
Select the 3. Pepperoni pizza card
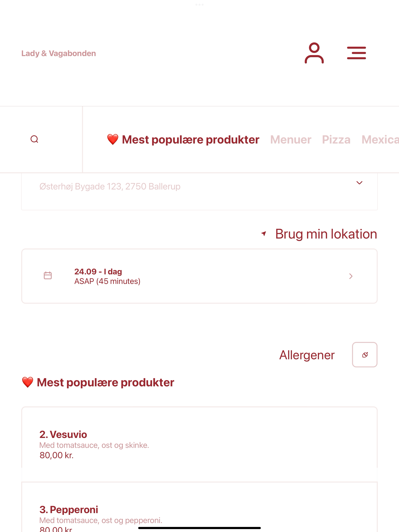pos(199,507)
